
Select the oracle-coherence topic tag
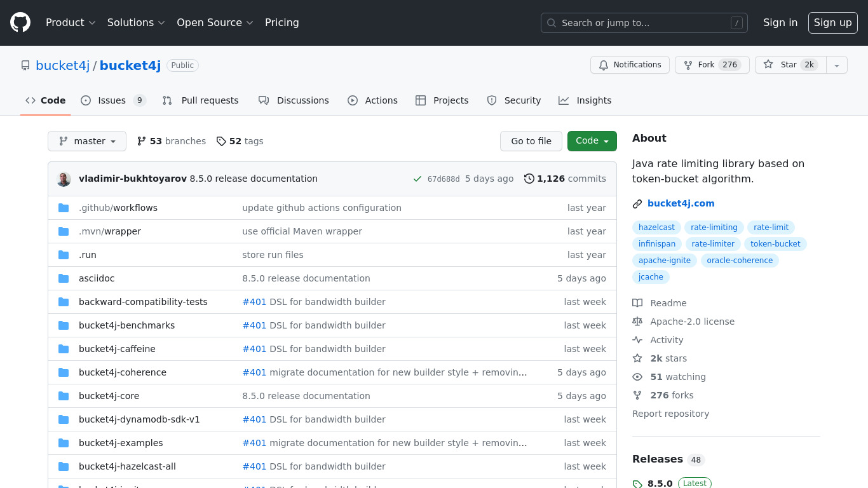[x=740, y=261]
